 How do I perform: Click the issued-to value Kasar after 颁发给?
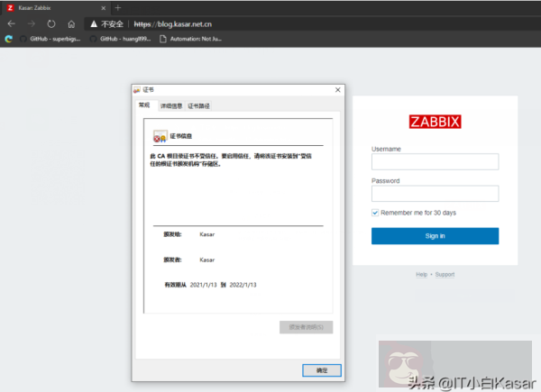pos(207,234)
